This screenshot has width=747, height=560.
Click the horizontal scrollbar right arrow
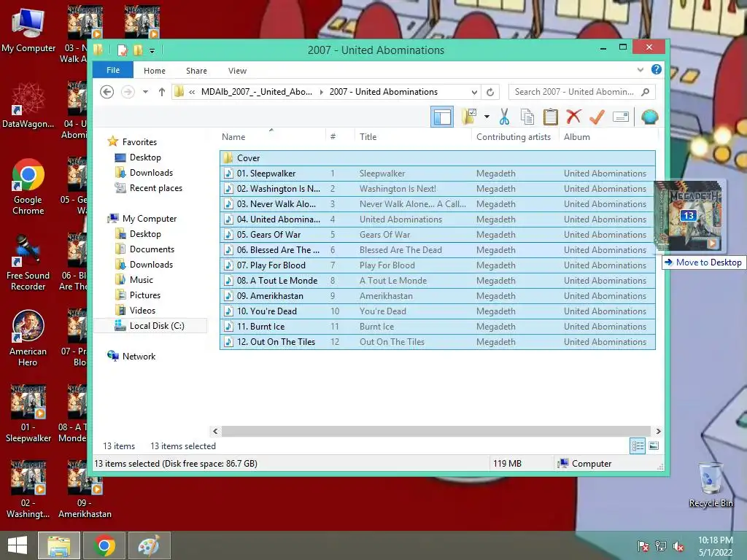[658, 431]
